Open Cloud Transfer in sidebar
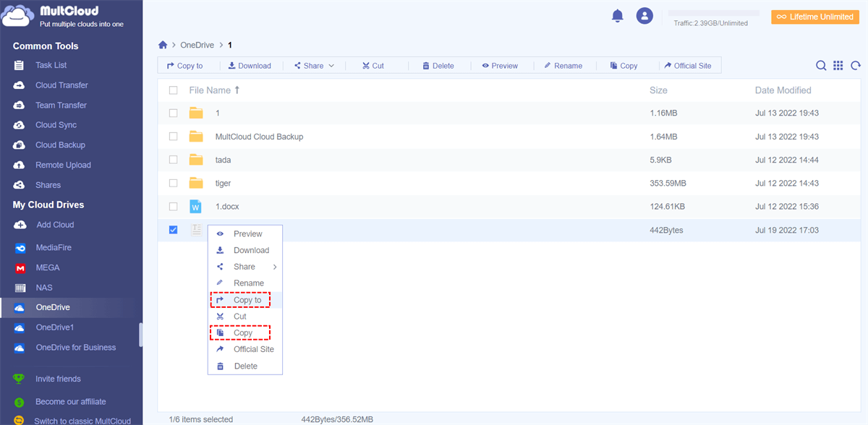868x425 pixels. 61,85
